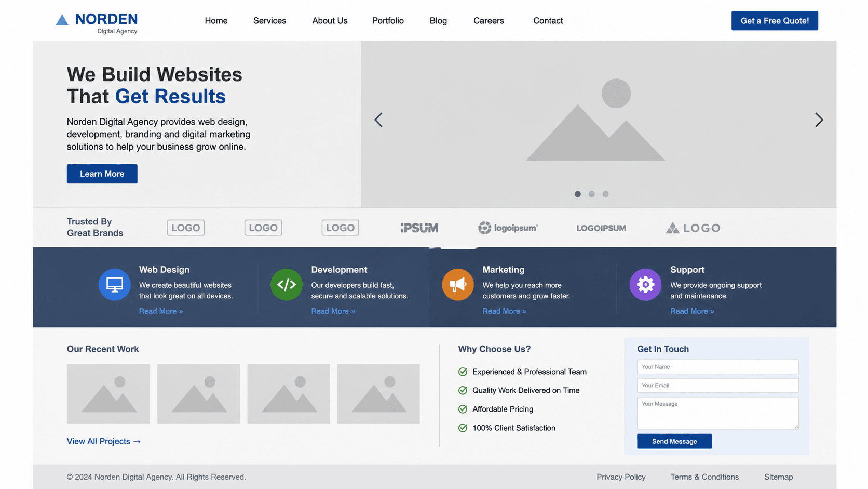Follow Read More under Development

(x=333, y=311)
